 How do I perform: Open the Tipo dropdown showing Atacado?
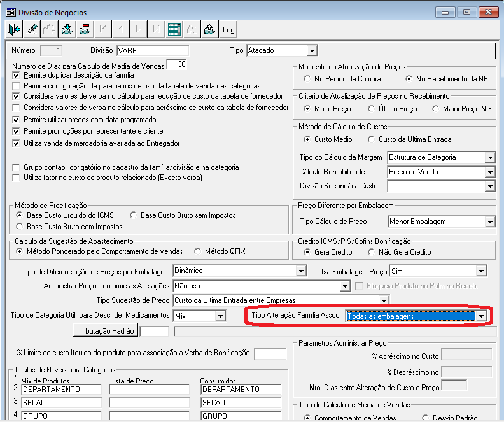[x=311, y=51]
